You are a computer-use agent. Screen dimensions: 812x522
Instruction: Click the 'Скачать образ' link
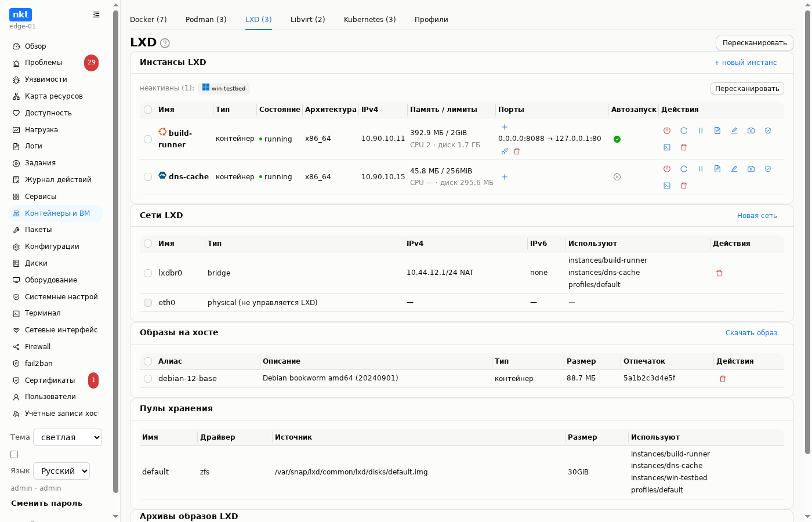click(x=751, y=333)
